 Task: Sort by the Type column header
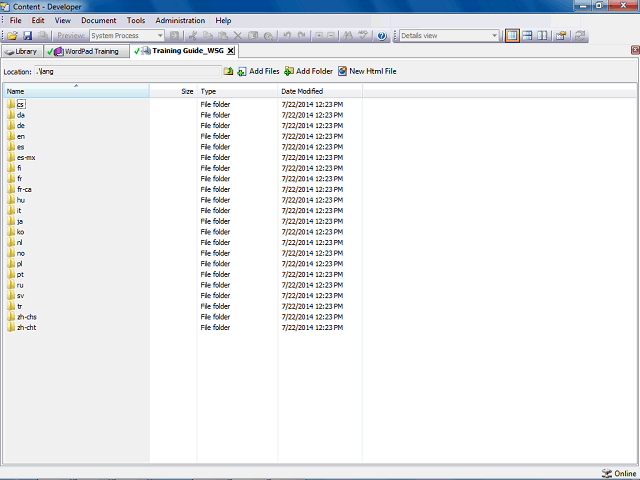[238, 91]
